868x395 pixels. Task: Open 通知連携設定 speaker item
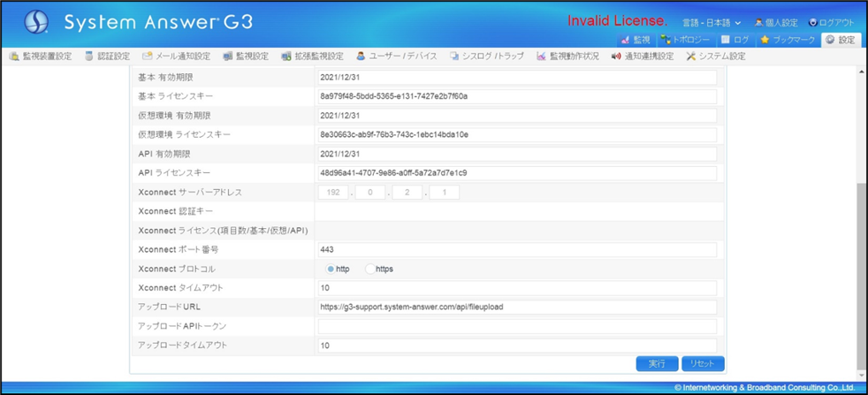point(642,57)
